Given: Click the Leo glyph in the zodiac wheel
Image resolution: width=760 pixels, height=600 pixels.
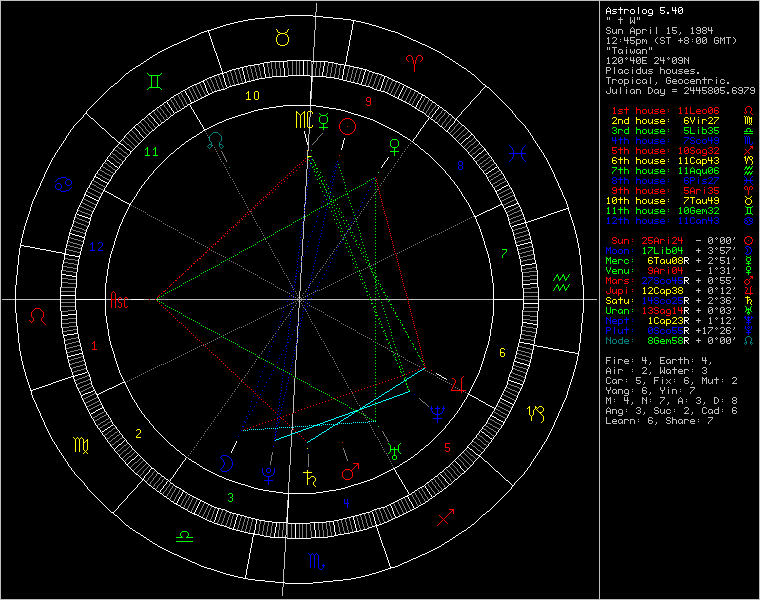Looking at the screenshot, I should point(37,316).
